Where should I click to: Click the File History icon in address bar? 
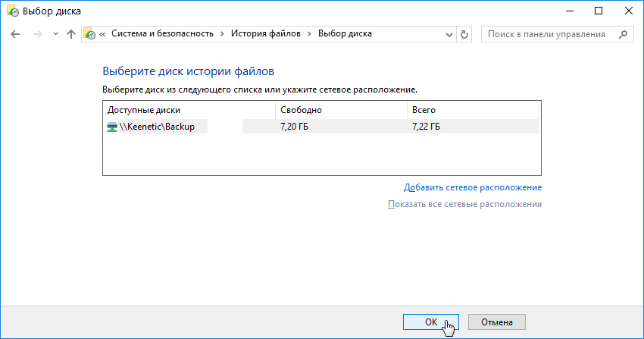point(90,34)
